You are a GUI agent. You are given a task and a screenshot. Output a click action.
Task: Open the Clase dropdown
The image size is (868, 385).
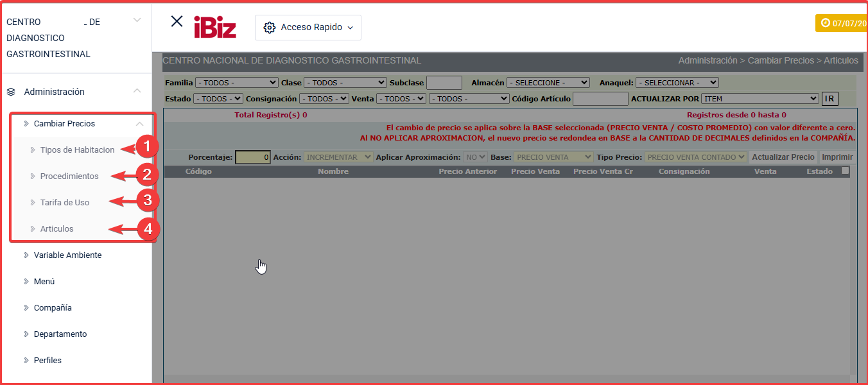click(x=345, y=83)
